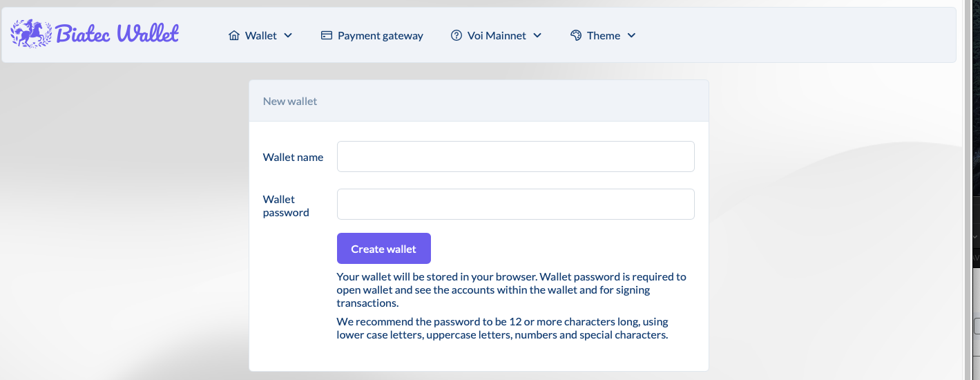Click the credit card Payment gateway icon
This screenshot has width=980, height=380.
point(327,35)
